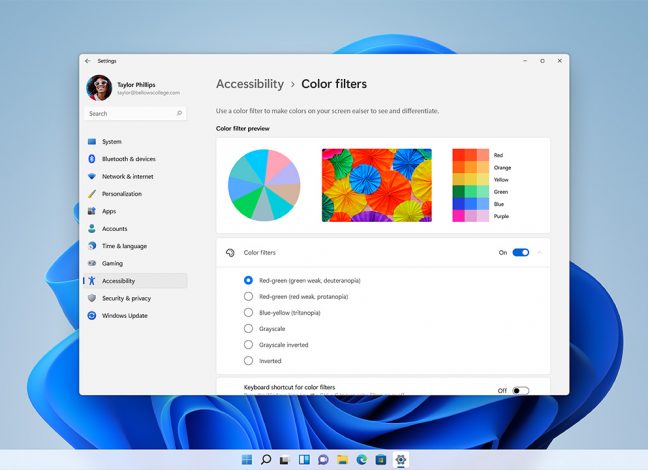Click the account email address
This screenshot has height=470, width=648.
tap(148, 93)
